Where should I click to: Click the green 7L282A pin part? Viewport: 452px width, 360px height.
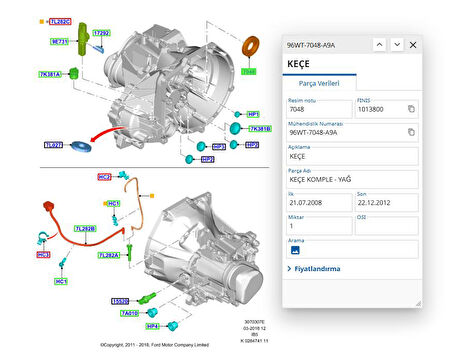point(129,252)
